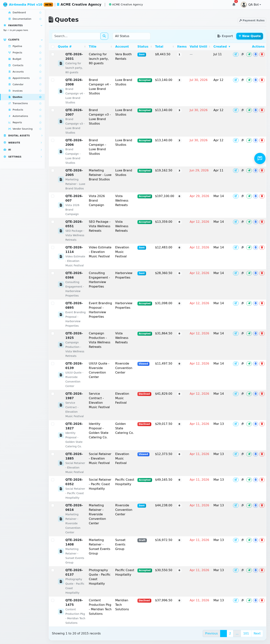Open the notifications bell
This screenshot has height=644, width=270.
[x=234, y=4]
